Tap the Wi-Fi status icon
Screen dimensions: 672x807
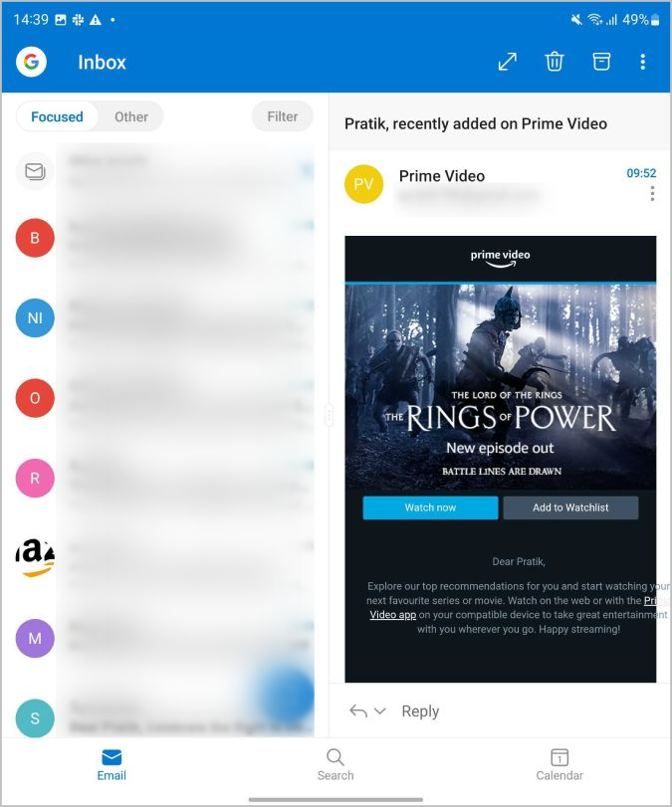pos(595,20)
